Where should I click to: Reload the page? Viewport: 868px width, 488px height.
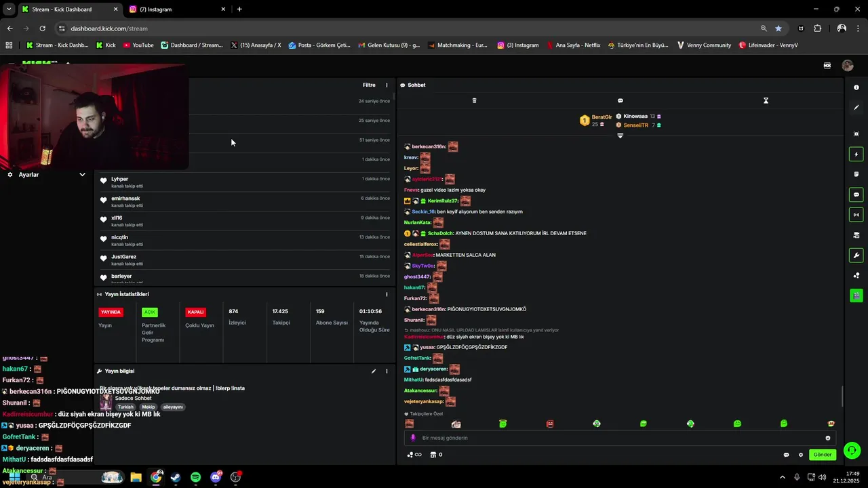point(42,28)
